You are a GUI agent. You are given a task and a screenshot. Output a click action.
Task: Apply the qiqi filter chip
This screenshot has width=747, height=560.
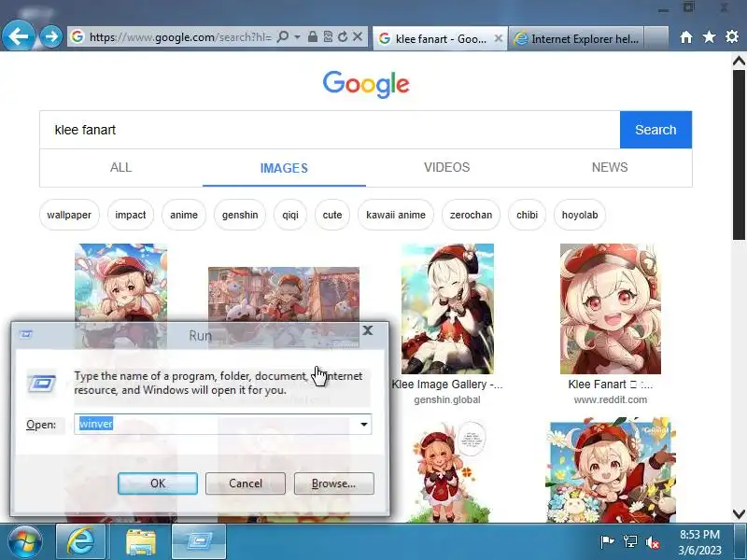pos(290,215)
